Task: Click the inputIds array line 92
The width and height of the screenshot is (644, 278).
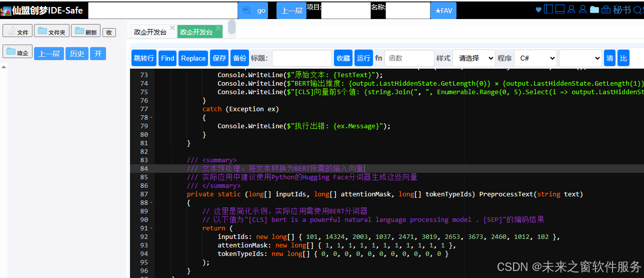Action: (388, 236)
